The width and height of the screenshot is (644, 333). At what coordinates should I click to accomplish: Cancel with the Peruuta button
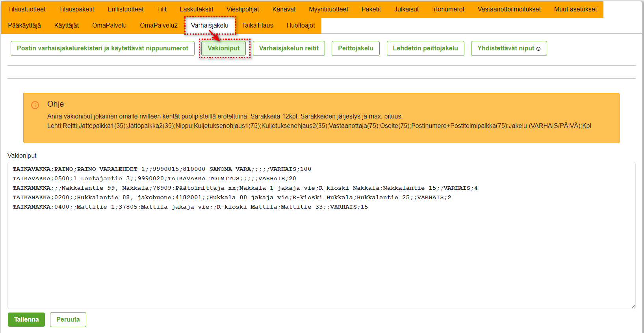pos(68,320)
